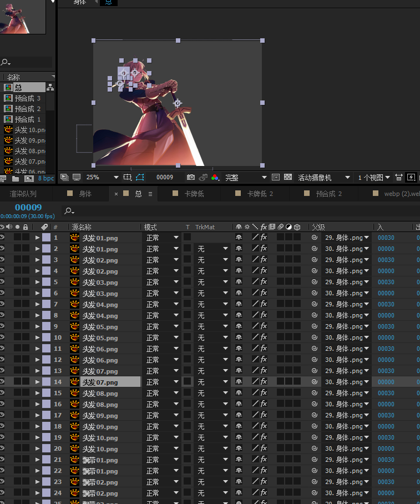This screenshot has height=504, width=420.
Task: Hide layer 1 头发01.png with eye icon
Action: [2, 238]
